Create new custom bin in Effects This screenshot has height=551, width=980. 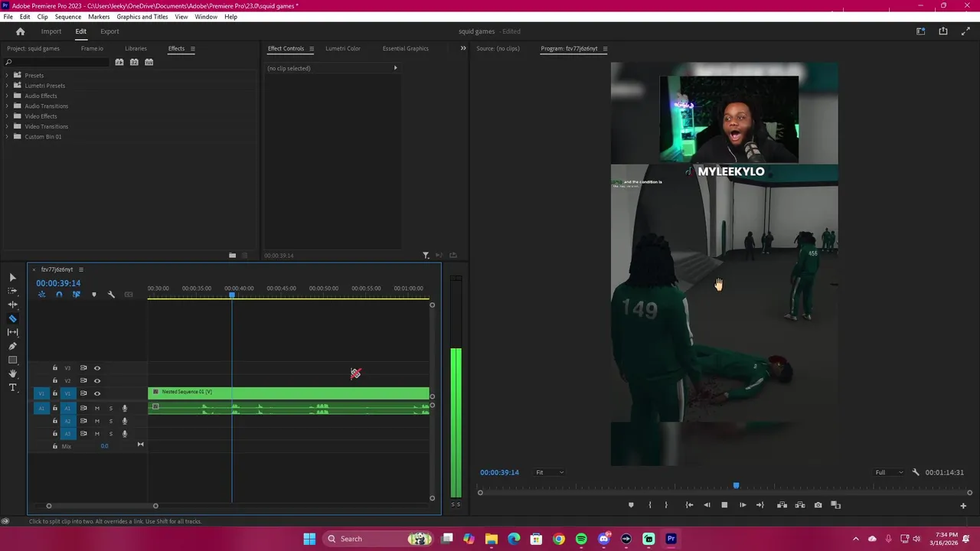click(x=232, y=256)
